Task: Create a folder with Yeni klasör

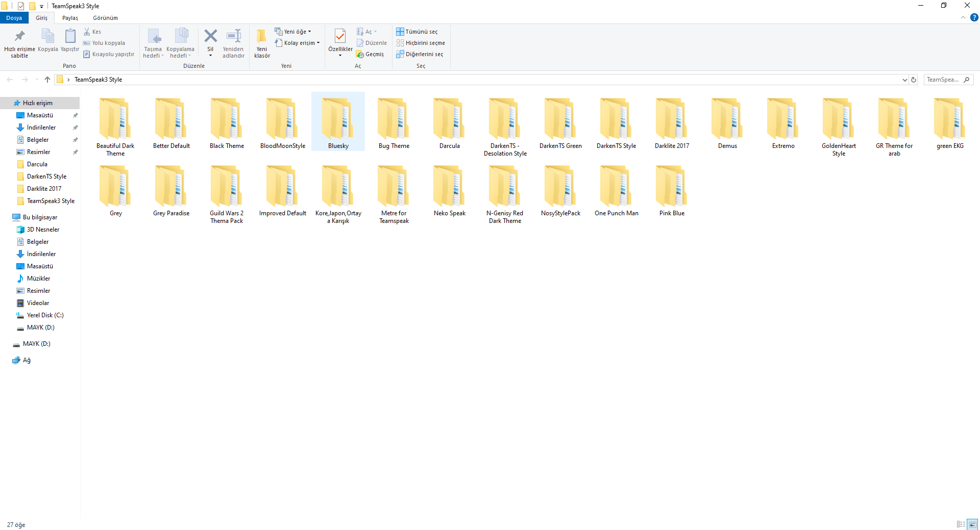Action: click(x=262, y=43)
